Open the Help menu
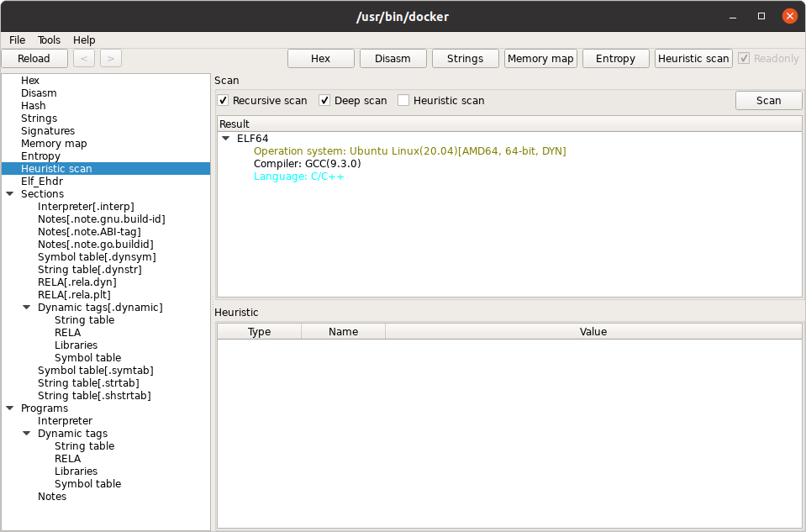 click(x=83, y=40)
